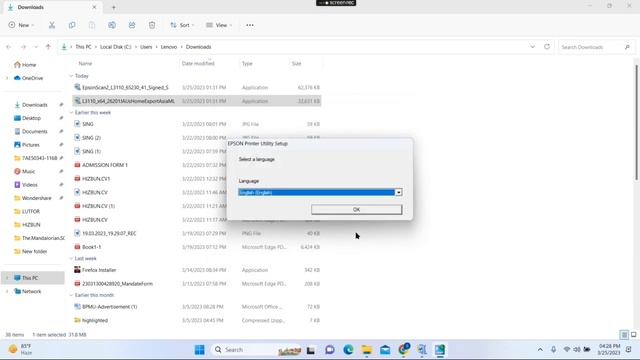Click Lenovo in the breadcrumb path
640x360 pixels.
(x=169, y=47)
